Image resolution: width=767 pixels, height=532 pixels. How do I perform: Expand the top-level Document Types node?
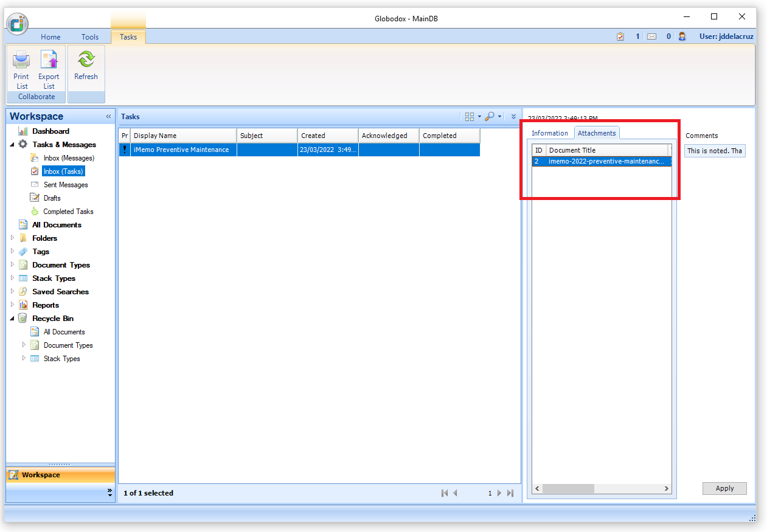tap(12, 265)
